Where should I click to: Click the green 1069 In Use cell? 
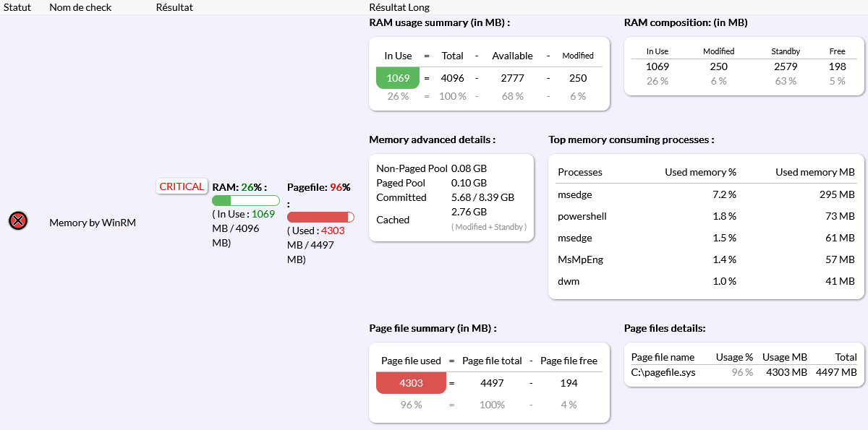click(x=398, y=78)
